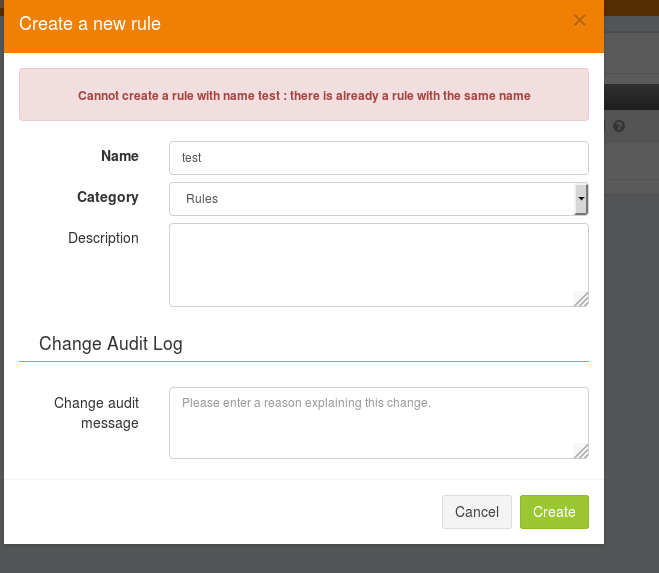This screenshot has width=659, height=573.
Task: Close the Create a new rule dialog
Action: [x=580, y=20]
